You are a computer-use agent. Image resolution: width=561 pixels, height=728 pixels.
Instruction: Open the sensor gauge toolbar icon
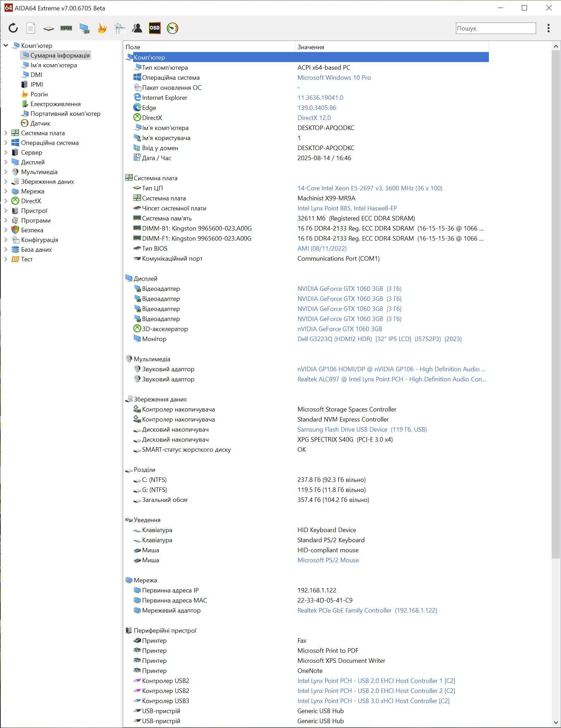point(172,28)
